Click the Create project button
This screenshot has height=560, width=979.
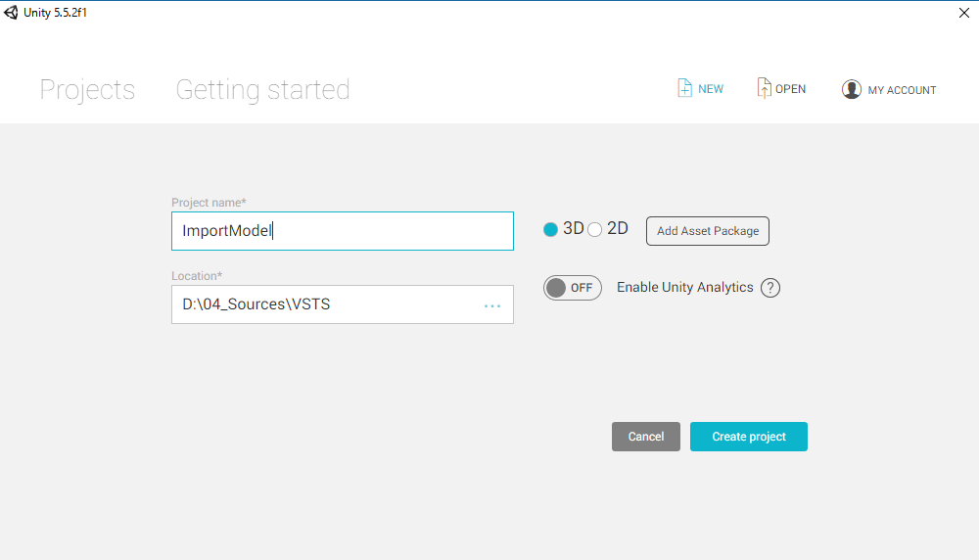click(749, 437)
